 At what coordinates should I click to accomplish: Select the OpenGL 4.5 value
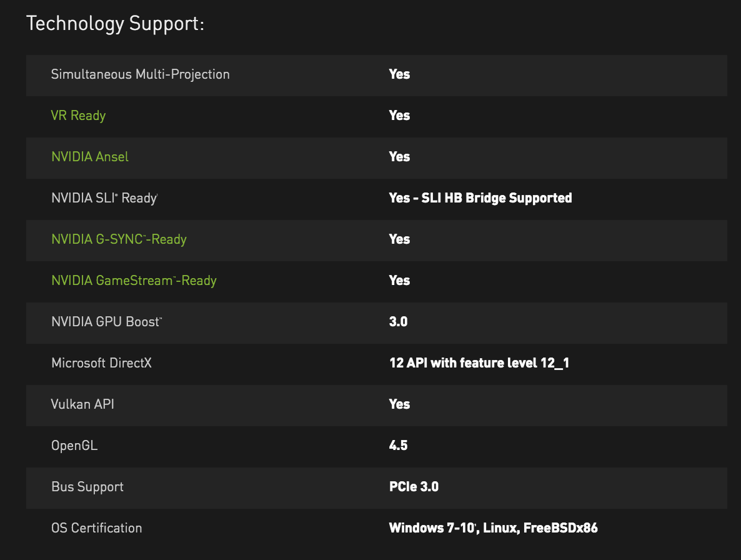[398, 446]
